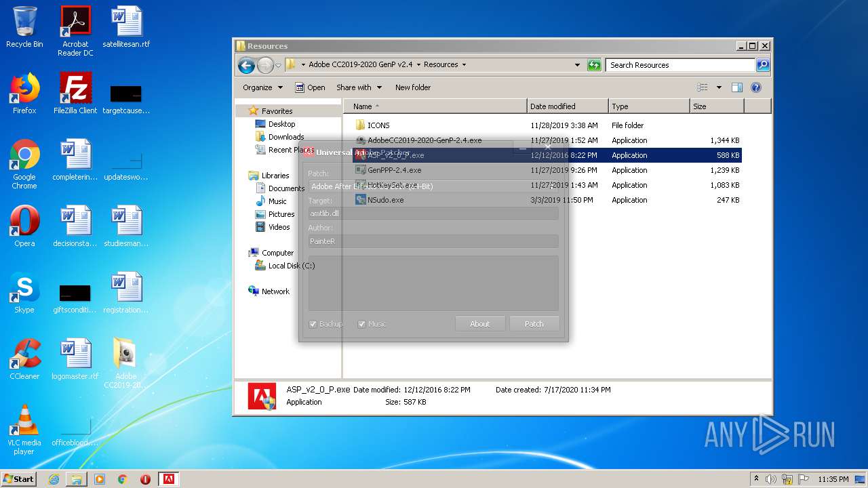Click the taskbar clock
The image size is (868, 488).
[833, 479]
